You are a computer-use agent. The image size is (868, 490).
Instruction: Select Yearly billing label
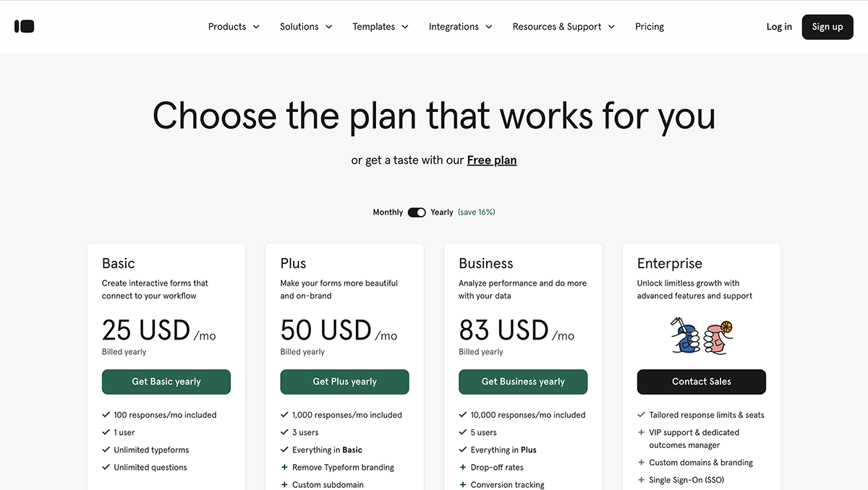[442, 212]
